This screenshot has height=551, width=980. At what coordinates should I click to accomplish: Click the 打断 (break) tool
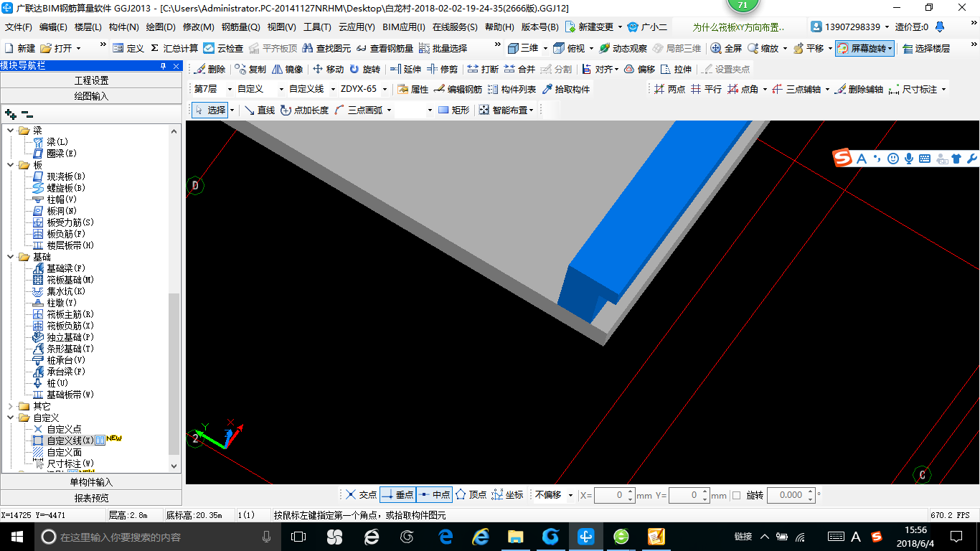pos(483,70)
